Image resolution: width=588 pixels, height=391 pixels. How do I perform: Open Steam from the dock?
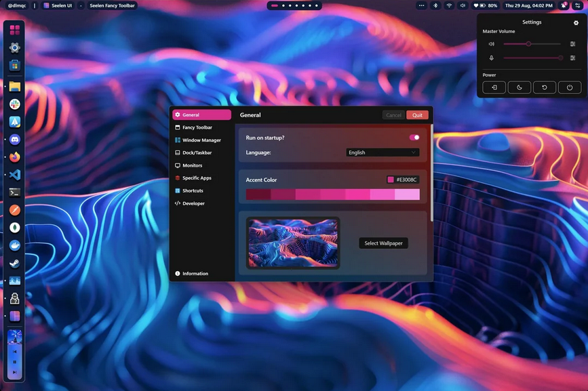(15, 264)
